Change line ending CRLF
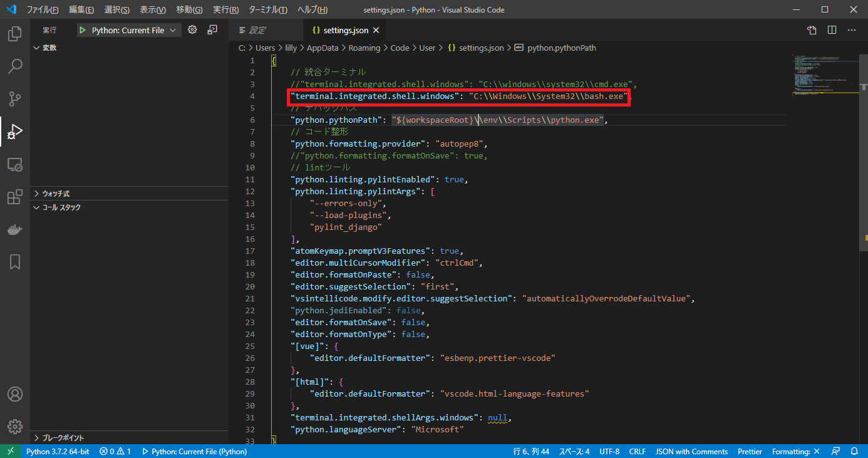This screenshot has width=868, height=458. coord(638,451)
